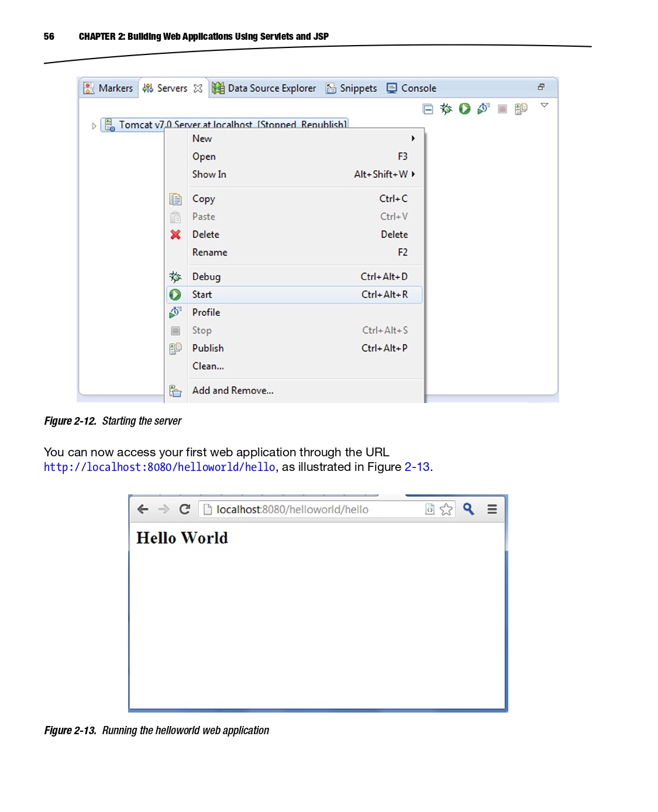
Task: Choose Copy from context menu
Action: coord(294,199)
